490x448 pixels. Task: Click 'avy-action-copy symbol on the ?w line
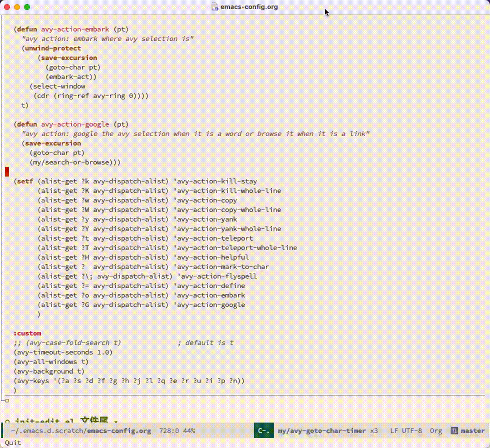tap(206, 200)
